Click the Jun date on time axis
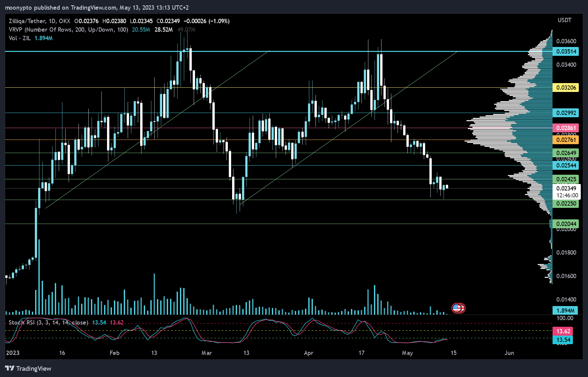Screen dimensions: 588x377 509,353
